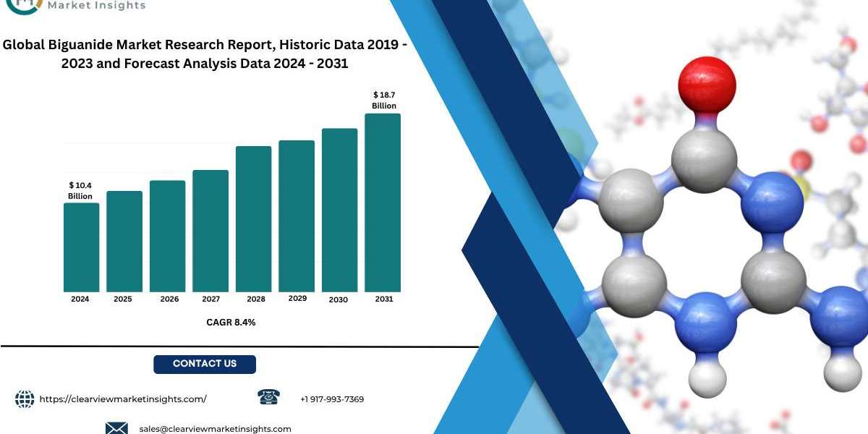Screen dimensions: 868x434
Task: Click the globe icon beside the website URL
Action: tap(25, 399)
